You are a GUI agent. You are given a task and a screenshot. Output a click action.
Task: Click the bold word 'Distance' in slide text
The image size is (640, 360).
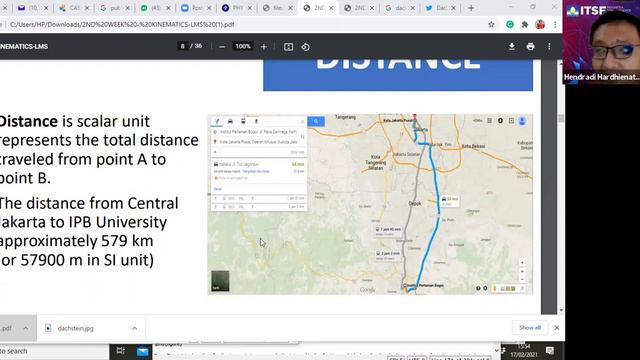(x=29, y=121)
